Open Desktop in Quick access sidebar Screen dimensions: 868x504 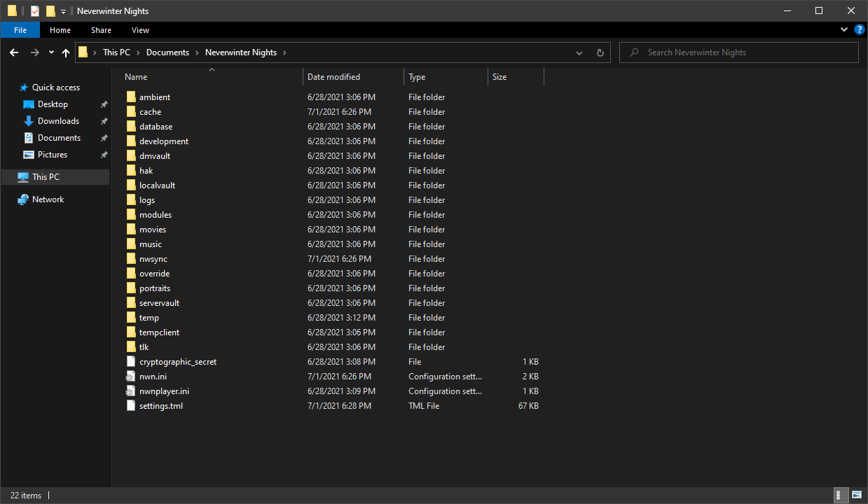(x=53, y=104)
